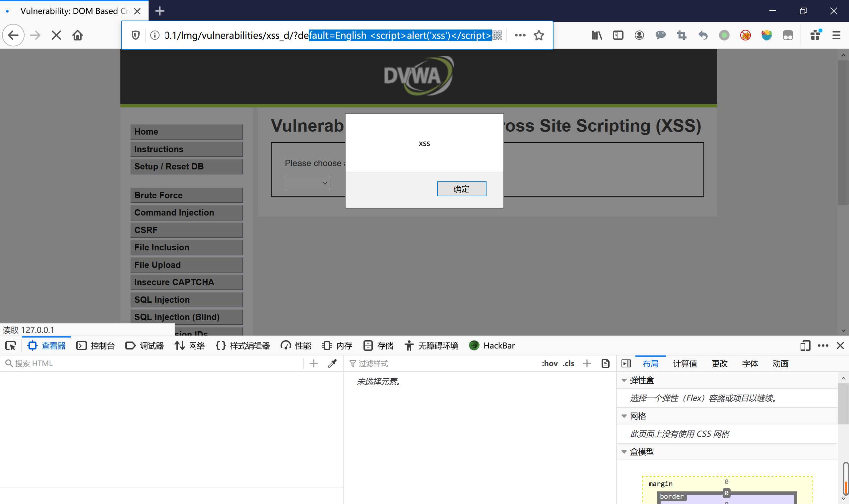Open a new browser tab
The height and width of the screenshot is (504, 849).
click(160, 11)
